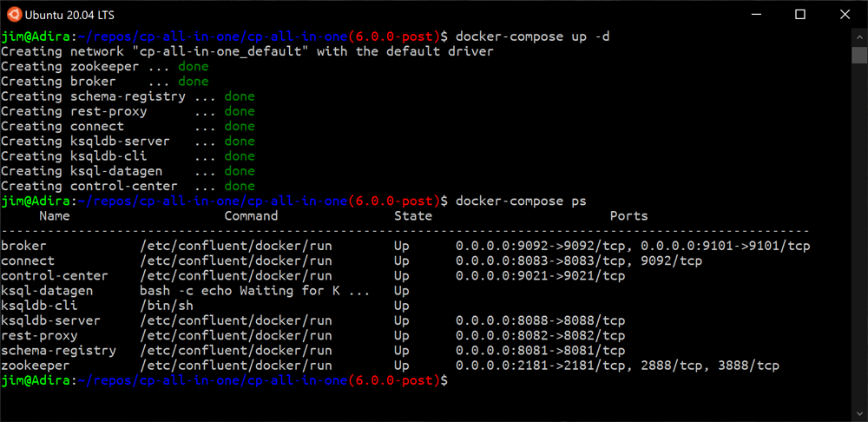Click the ksql-datagen bash command text
868x422 pixels.
coord(255,291)
